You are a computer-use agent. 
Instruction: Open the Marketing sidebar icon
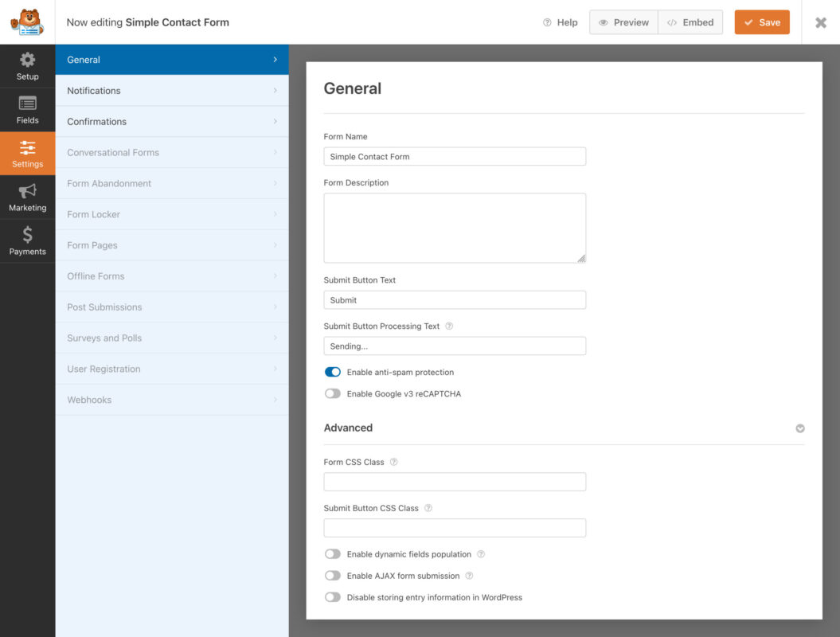click(28, 195)
